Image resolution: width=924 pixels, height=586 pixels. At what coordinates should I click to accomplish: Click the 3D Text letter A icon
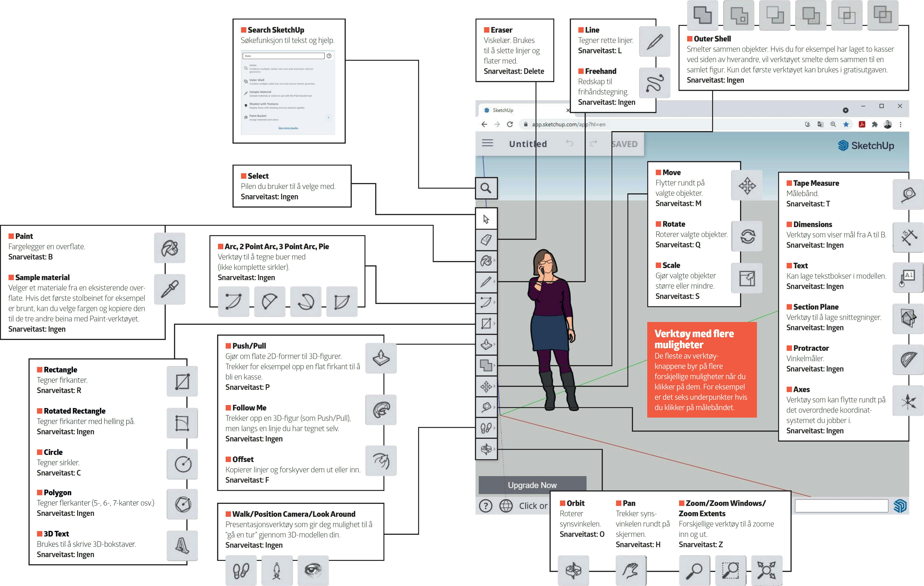[x=182, y=545]
